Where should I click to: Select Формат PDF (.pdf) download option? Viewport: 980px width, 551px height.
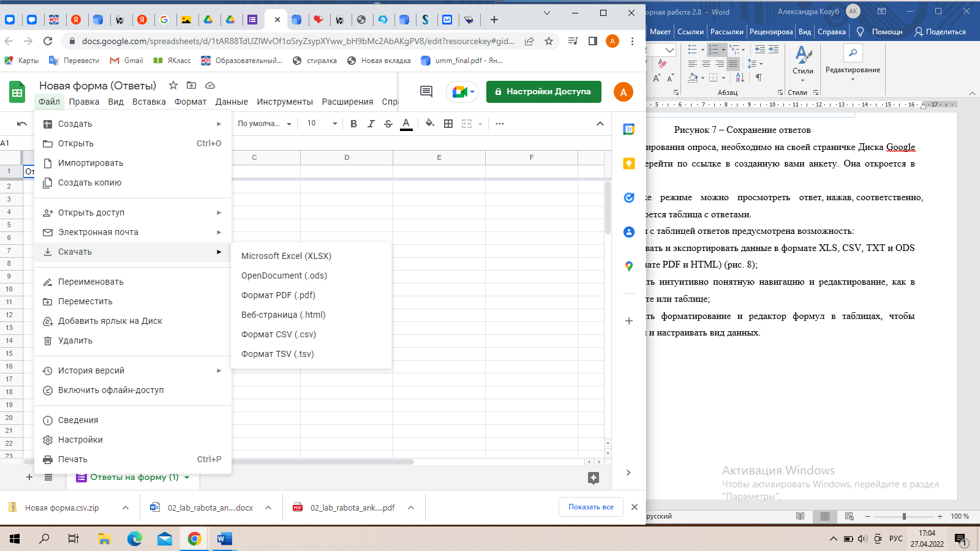point(311,295)
